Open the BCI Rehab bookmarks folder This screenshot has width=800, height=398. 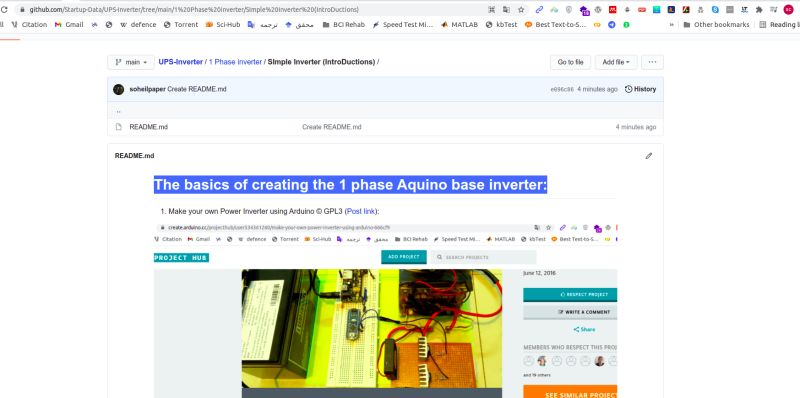click(x=344, y=24)
